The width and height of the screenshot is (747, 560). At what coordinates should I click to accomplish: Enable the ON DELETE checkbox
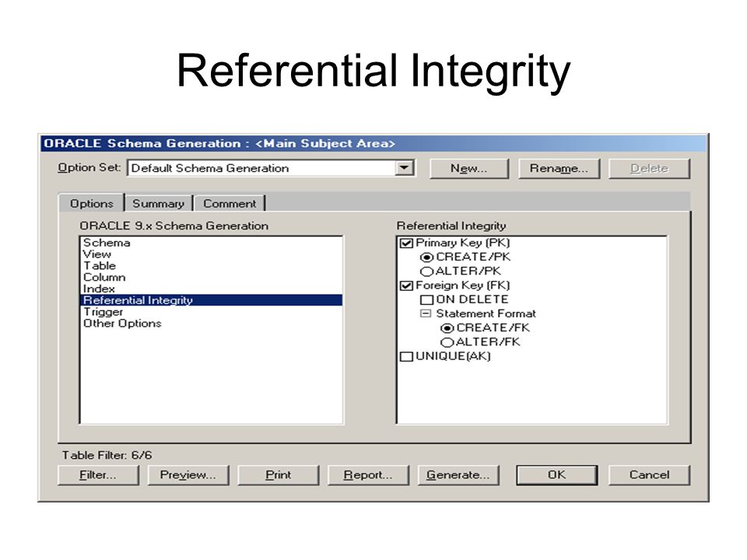[426, 300]
